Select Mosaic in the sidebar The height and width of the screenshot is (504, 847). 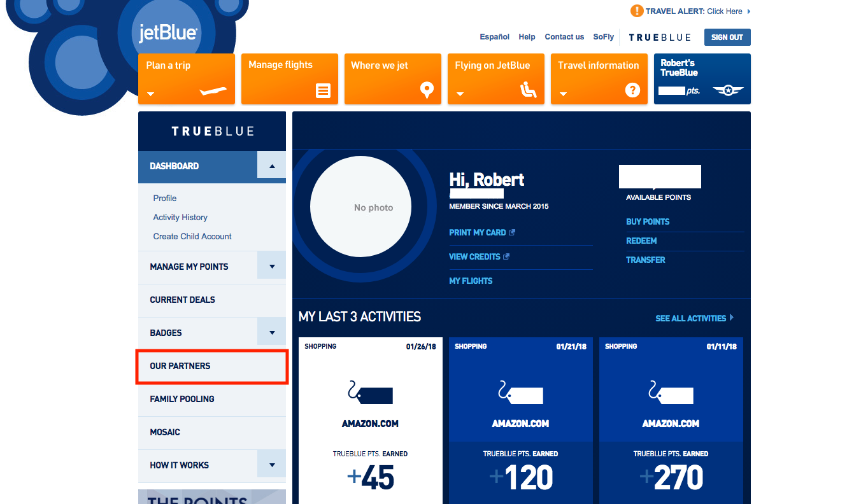point(212,432)
